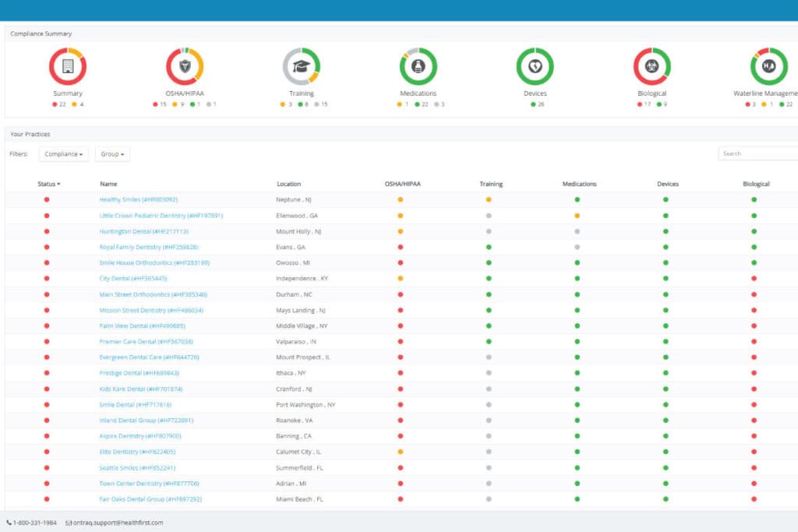Click the red OSHA/HIPAA dot for Main Street Orthodontics

(401, 294)
